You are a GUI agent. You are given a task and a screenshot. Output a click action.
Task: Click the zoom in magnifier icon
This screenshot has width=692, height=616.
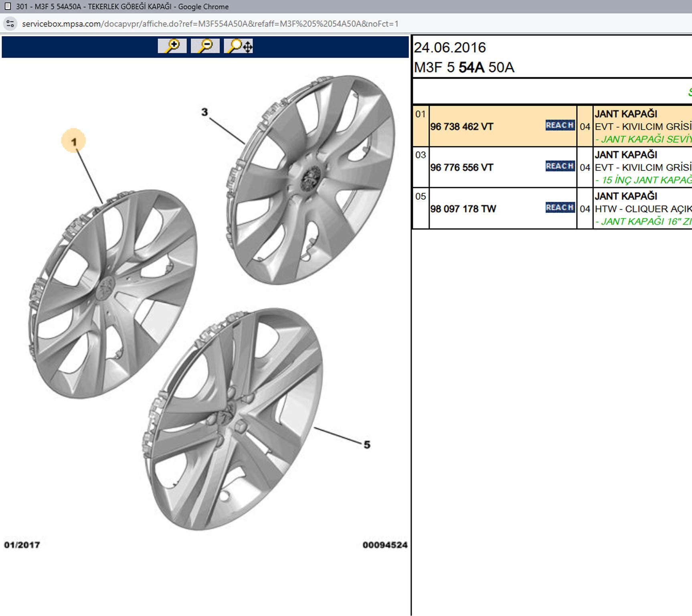click(172, 46)
